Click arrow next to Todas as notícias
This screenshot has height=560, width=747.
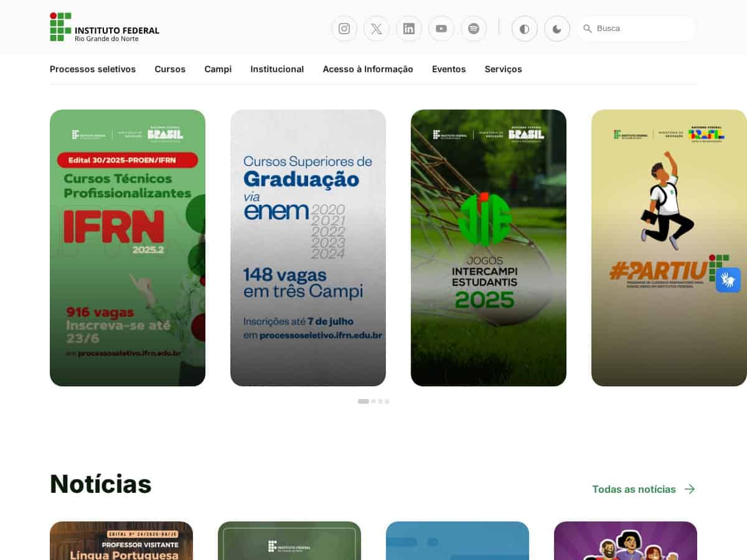(690, 489)
